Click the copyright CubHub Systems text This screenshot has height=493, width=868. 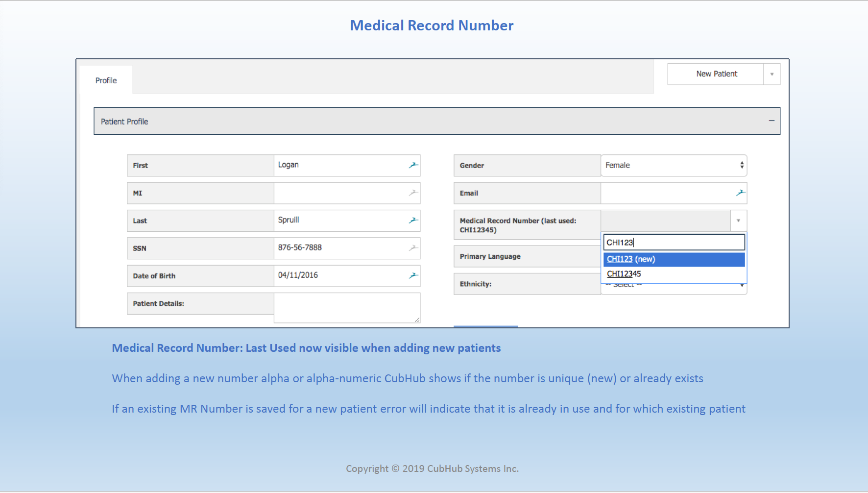coord(432,468)
